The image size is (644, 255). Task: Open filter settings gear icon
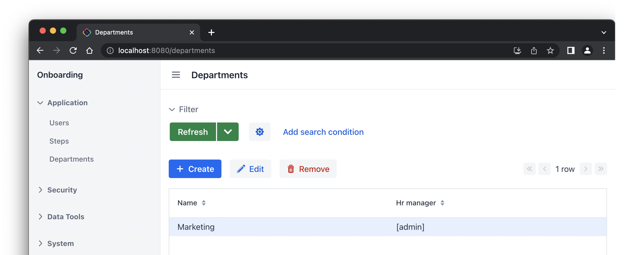[260, 132]
